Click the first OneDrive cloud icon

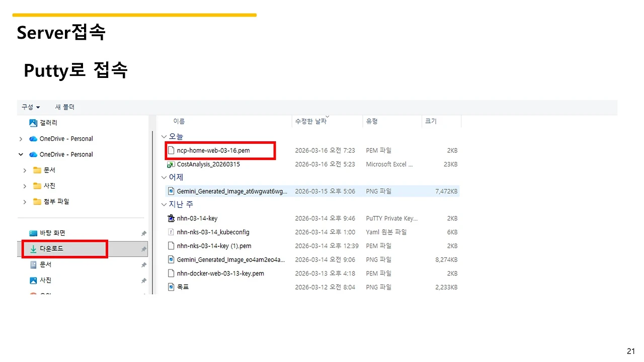point(33,139)
